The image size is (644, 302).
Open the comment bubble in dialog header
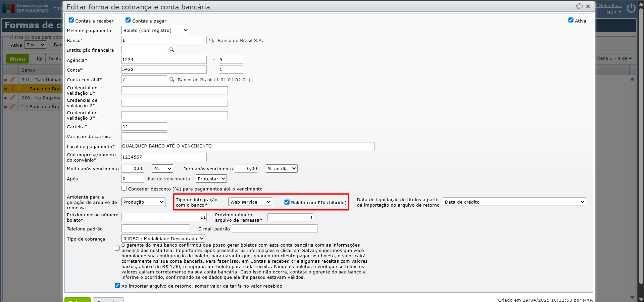580,6
